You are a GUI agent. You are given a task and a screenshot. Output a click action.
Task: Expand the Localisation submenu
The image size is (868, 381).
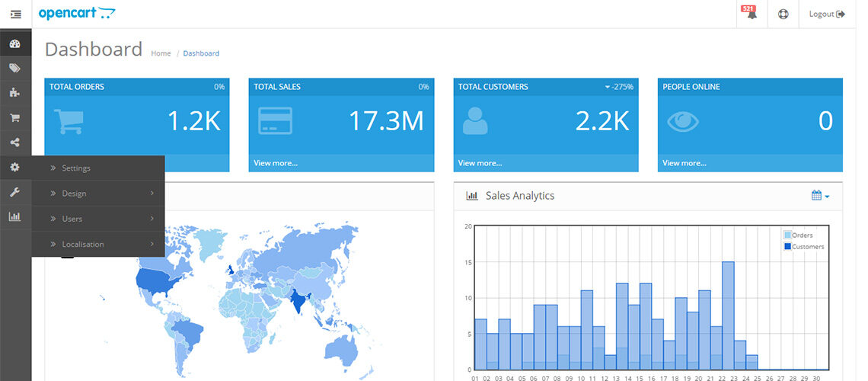[x=98, y=244]
